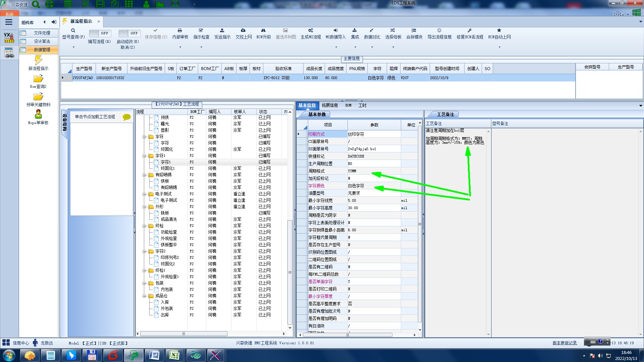Viewport: 644px width, 362px height.
Task: Open the 数据对比 dropdown arrow
Action: 372,47
